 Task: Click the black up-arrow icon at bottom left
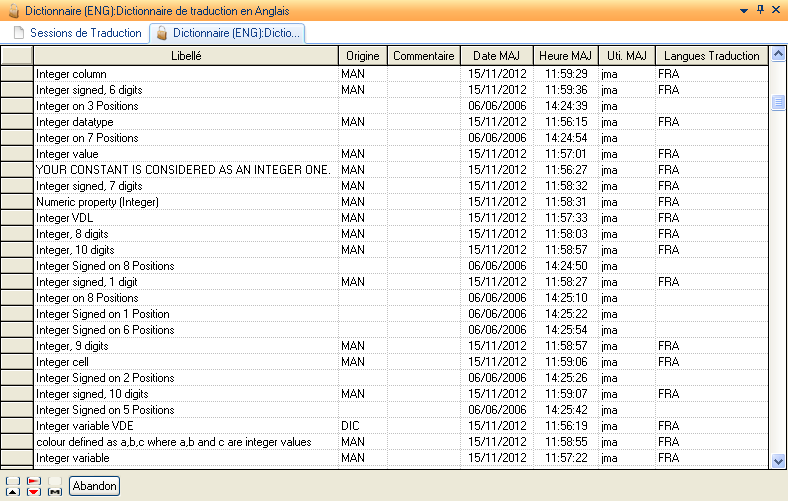[x=13, y=491]
